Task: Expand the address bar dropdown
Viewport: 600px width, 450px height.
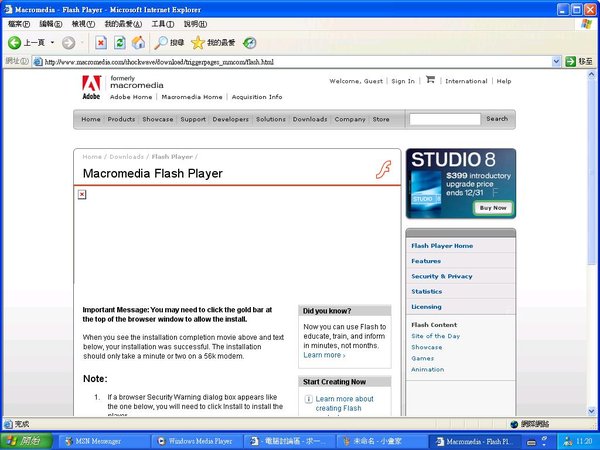Action: 556,61
